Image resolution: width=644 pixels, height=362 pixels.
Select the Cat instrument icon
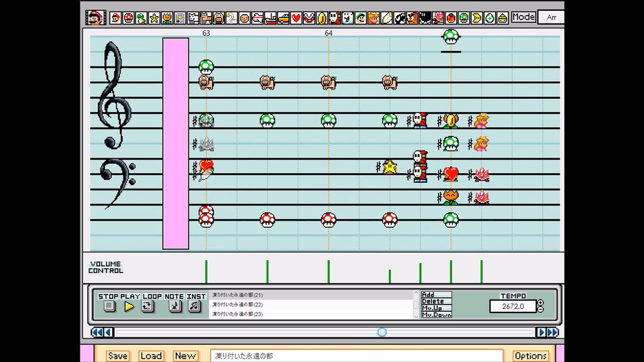pyautogui.click(x=206, y=18)
